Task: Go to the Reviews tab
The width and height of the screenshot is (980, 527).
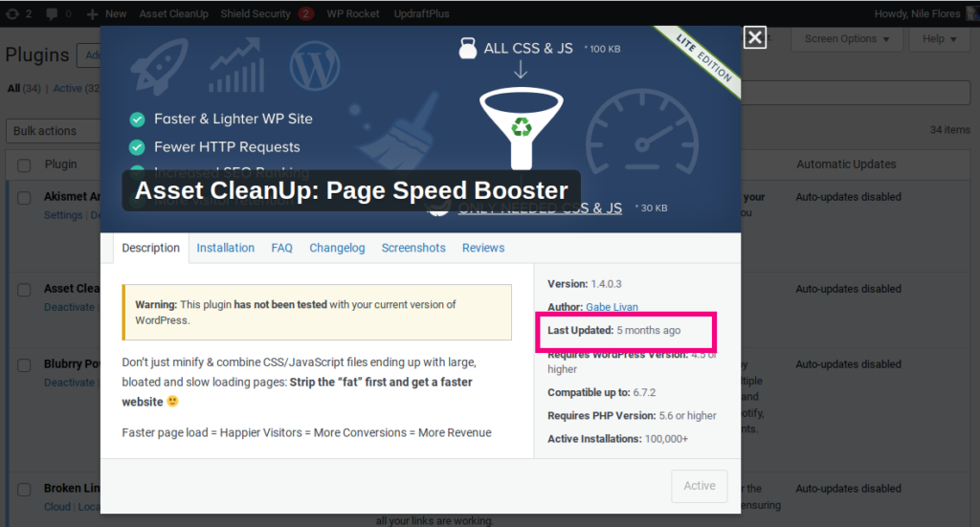Action: (483, 248)
